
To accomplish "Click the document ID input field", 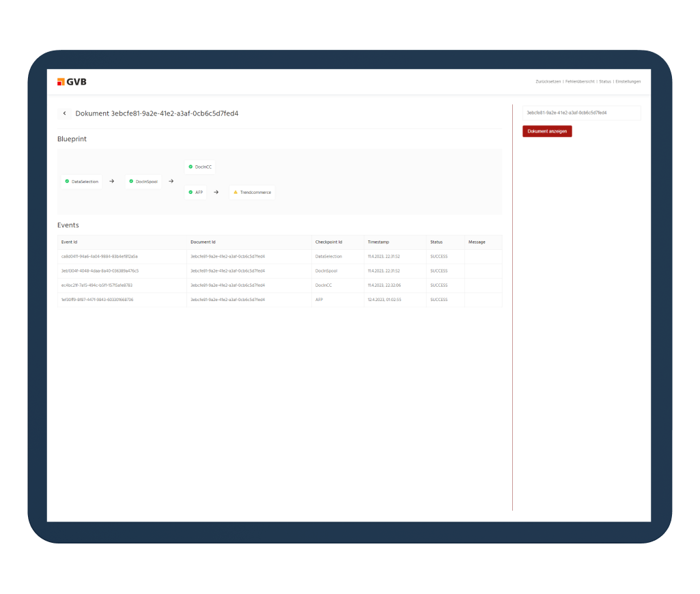I will pyautogui.click(x=582, y=113).
